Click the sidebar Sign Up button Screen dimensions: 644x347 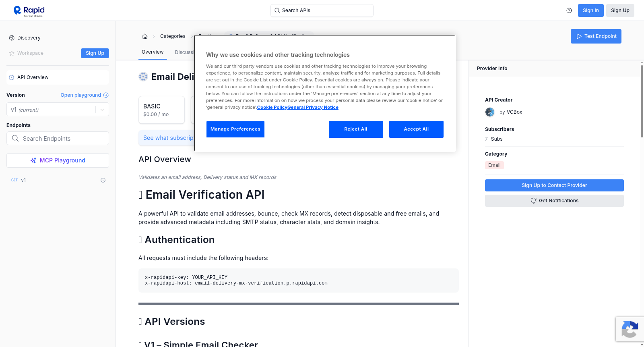pyautogui.click(x=95, y=53)
